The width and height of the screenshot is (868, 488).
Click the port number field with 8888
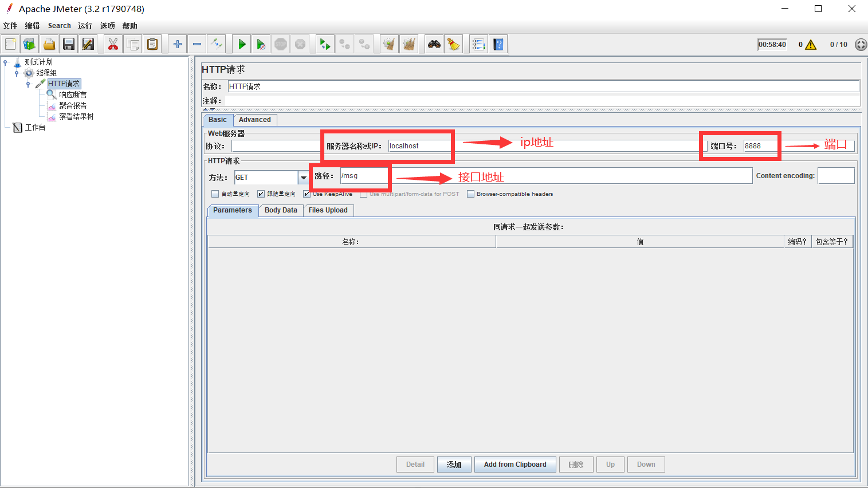click(x=799, y=146)
